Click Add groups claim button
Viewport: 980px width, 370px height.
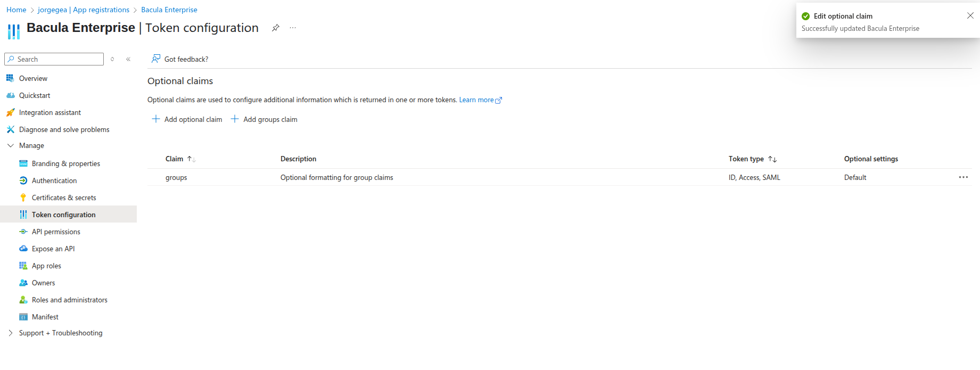[x=265, y=119]
